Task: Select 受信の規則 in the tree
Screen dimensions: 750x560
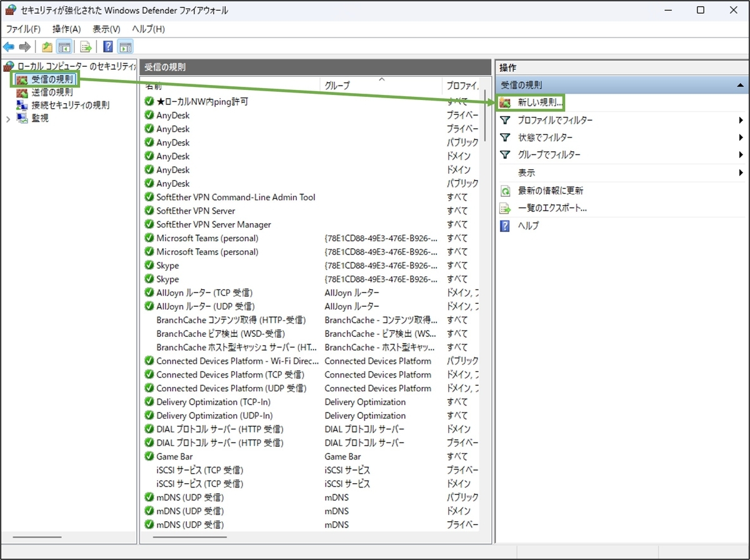Action: pos(52,79)
